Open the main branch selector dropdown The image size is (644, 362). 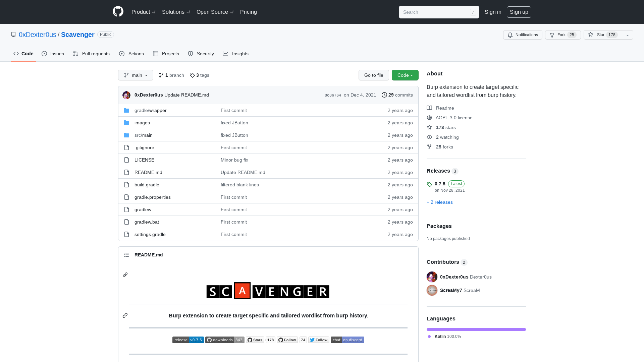136,75
